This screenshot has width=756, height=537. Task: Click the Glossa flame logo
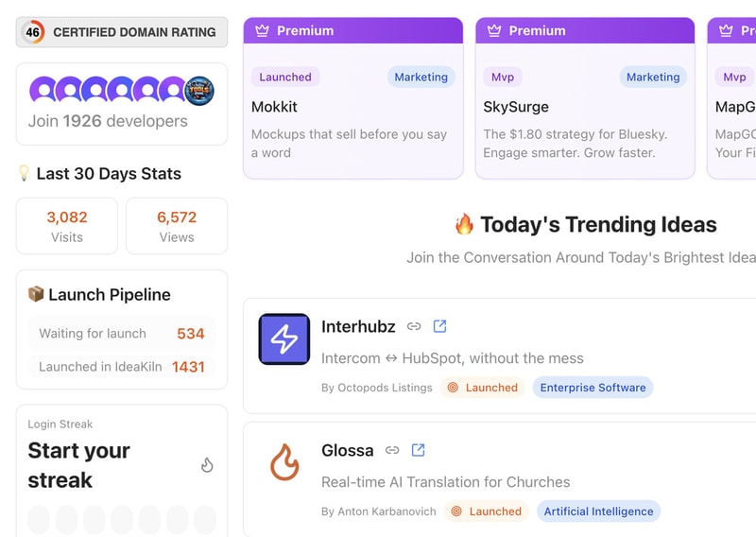tap(284, 462)
